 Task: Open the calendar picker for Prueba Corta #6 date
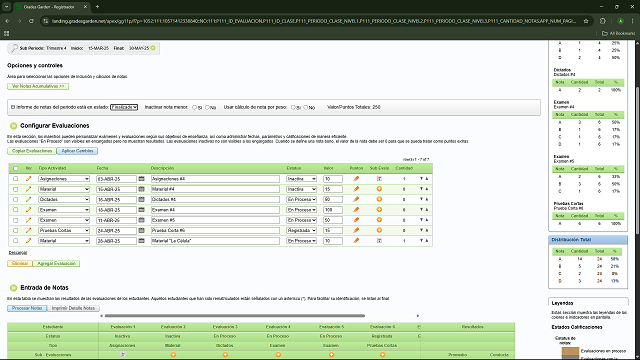pos(141,230)
